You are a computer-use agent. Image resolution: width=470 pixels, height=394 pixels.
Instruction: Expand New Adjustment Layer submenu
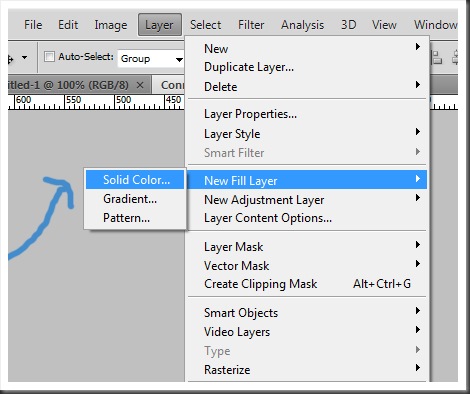point(307,200)
